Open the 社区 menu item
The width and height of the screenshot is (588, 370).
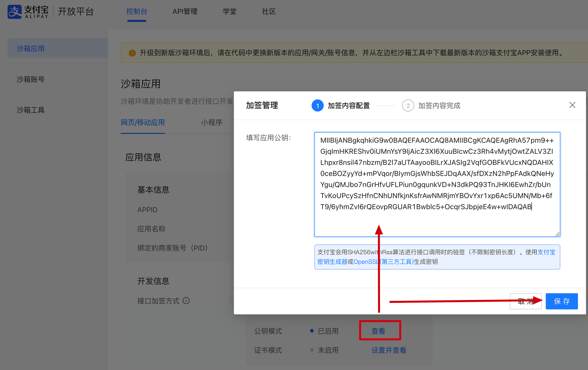(269, 12)
